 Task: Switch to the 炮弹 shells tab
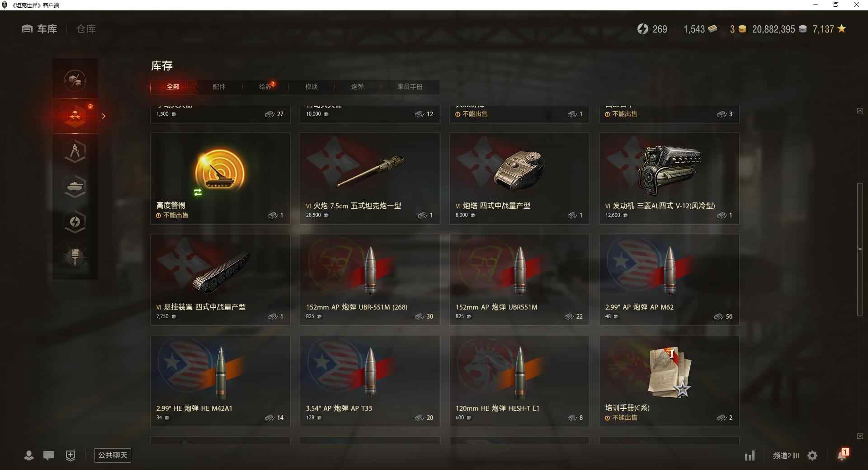[358, 87]
